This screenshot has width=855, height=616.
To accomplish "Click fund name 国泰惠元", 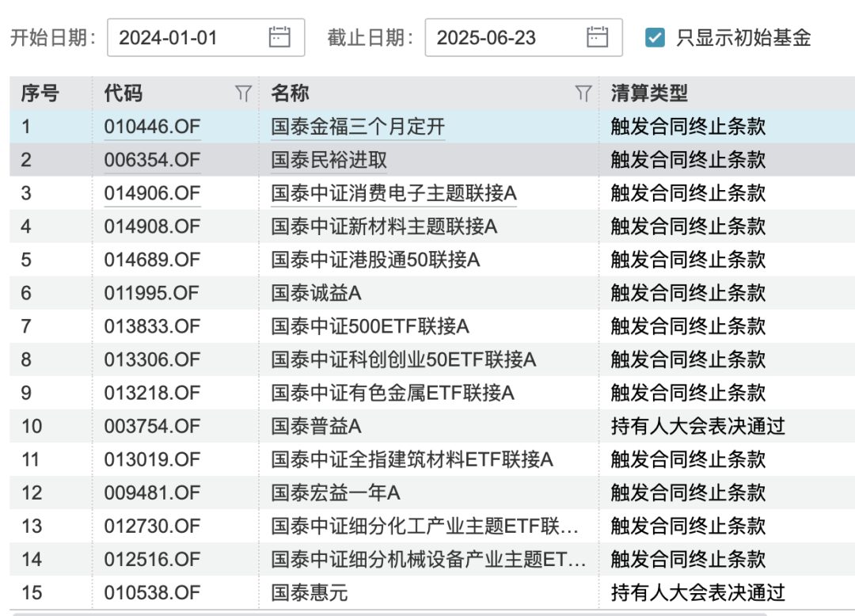I will pos(310,592).
